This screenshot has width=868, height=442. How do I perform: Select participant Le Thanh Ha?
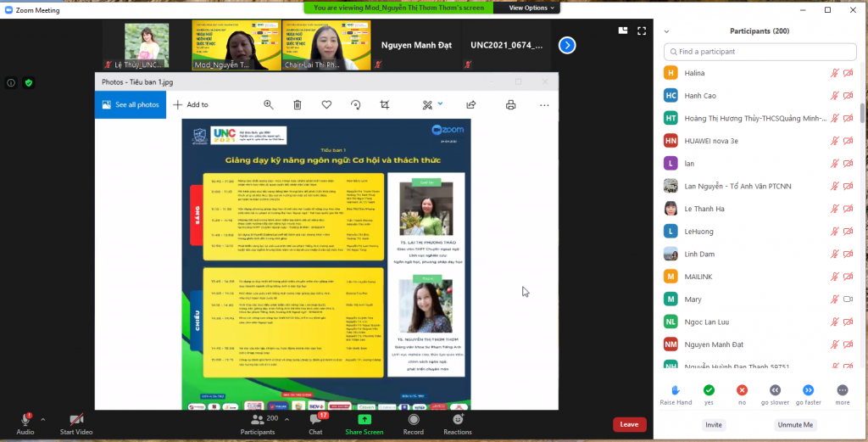tap(760, 209)
